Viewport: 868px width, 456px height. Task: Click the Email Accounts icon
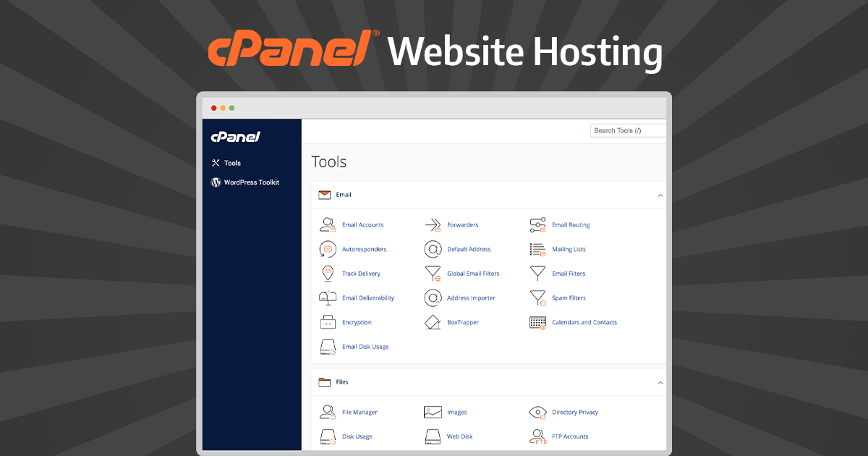coord(328,224)
